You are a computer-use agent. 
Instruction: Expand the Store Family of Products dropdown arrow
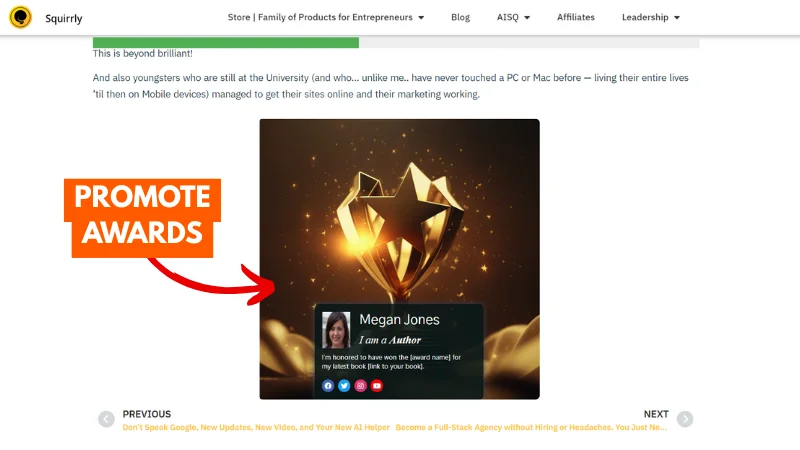tap(421, 18)
